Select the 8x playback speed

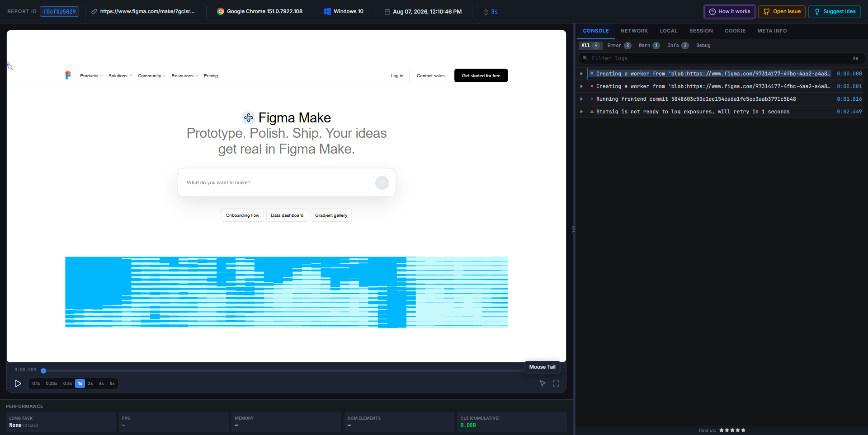pyautogui.click(x=112, y=384)
